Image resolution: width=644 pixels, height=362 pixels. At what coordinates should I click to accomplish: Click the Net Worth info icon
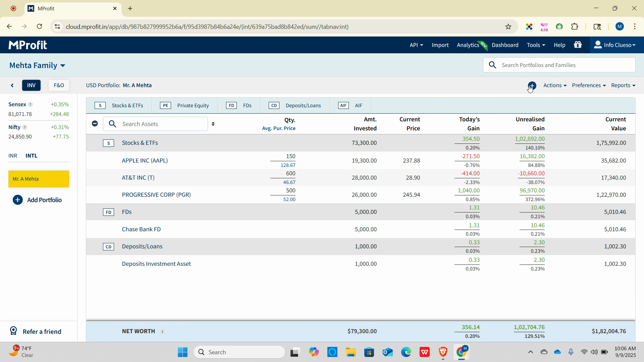[x=162, y=331]
